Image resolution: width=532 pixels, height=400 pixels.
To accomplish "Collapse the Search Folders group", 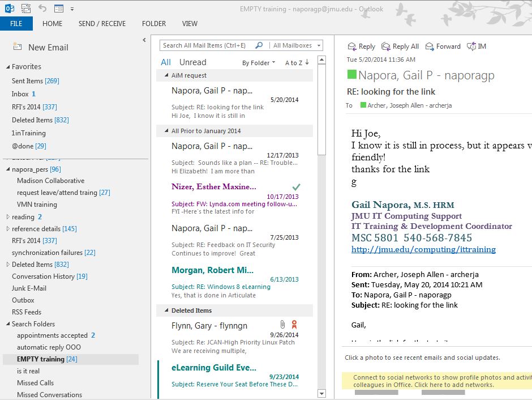I will pos(8,324).
